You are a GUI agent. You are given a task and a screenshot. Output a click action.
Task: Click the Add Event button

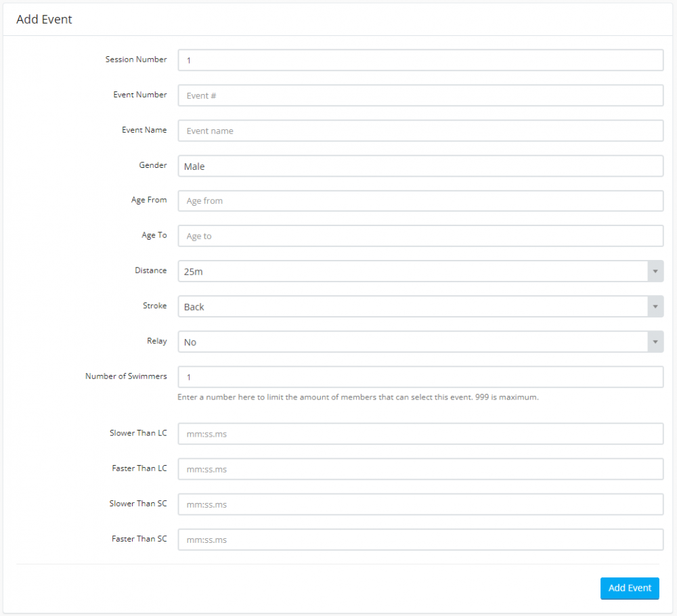tap(629, 588)
